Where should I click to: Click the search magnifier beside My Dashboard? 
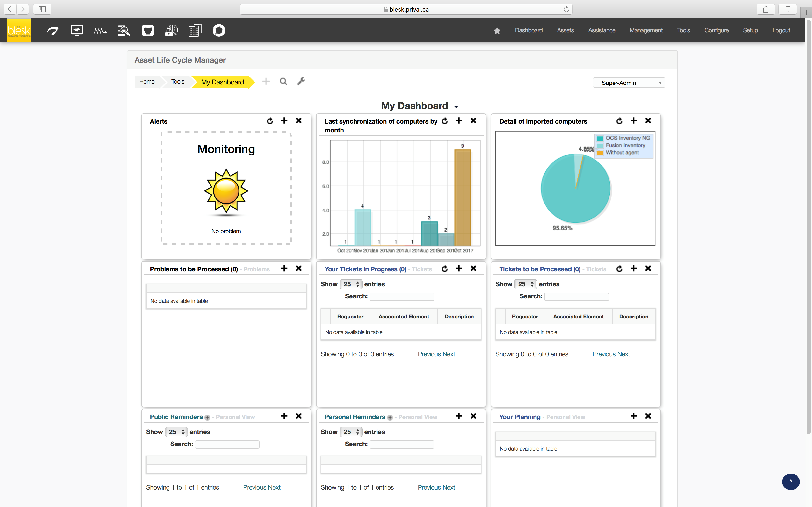[x=283, y=82]
